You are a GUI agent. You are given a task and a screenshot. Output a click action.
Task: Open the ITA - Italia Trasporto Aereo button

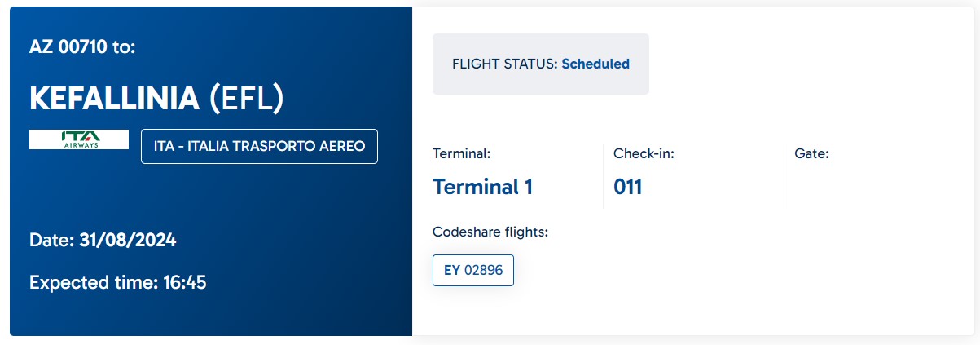259,146
